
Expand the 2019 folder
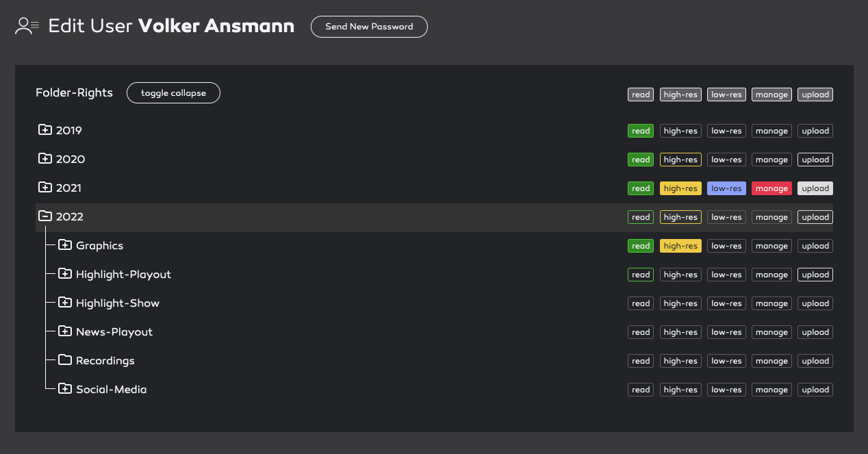pos(45,129)
